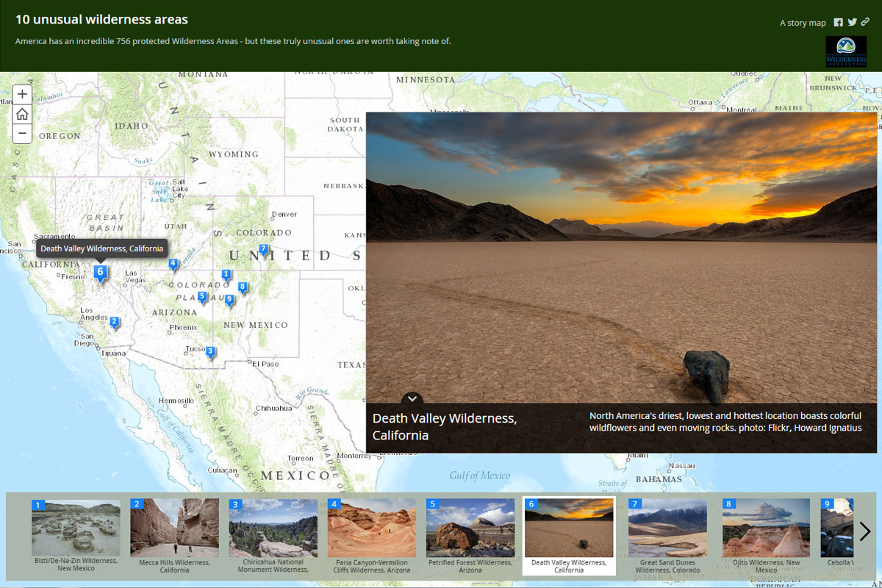Zoom in on the map

(22, 94)
